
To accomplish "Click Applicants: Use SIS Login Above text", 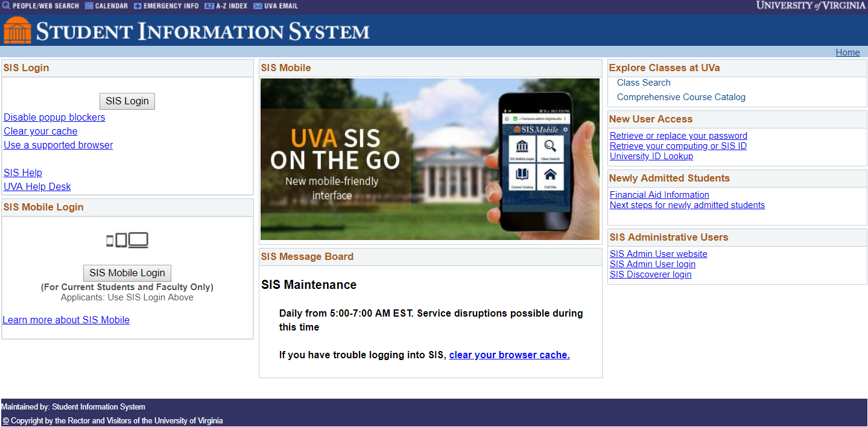I will 127,297.
